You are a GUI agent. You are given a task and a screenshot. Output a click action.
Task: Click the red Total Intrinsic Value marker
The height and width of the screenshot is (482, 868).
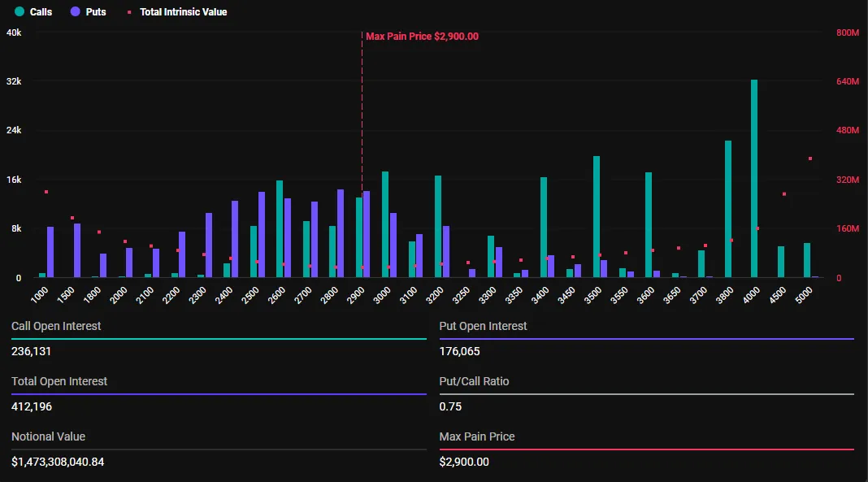pos(129,12)
